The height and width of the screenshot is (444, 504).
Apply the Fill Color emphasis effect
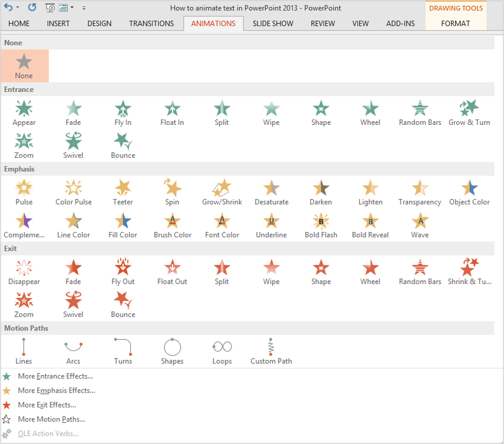[x=122, y=226]
